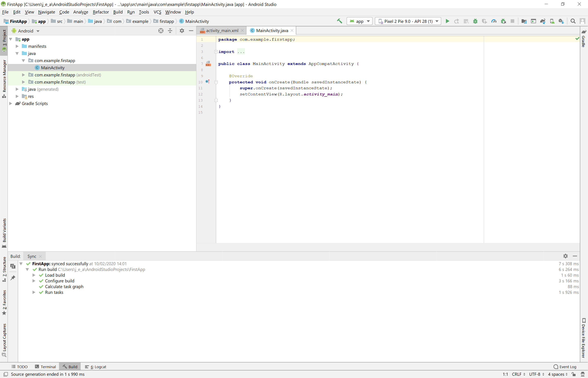
Task: Click the 4 spaces indent status item
Action: pyautogui.click(x=558, y=374)
